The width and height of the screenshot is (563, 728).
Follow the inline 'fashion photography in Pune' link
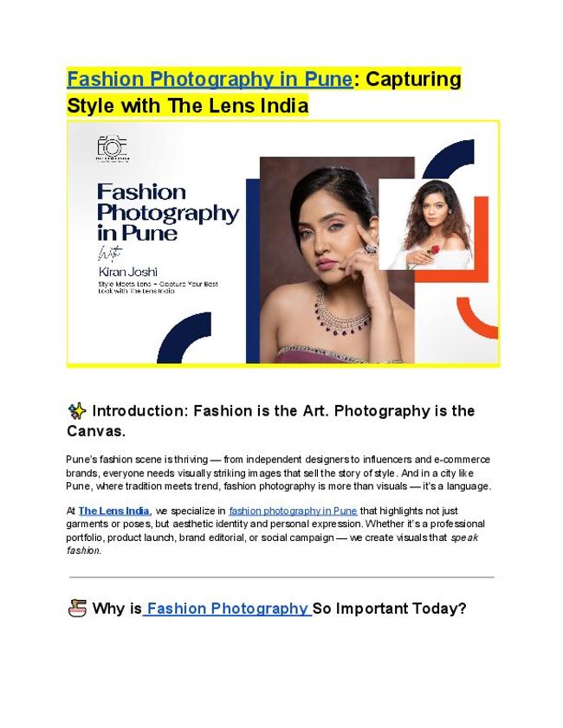293,511
